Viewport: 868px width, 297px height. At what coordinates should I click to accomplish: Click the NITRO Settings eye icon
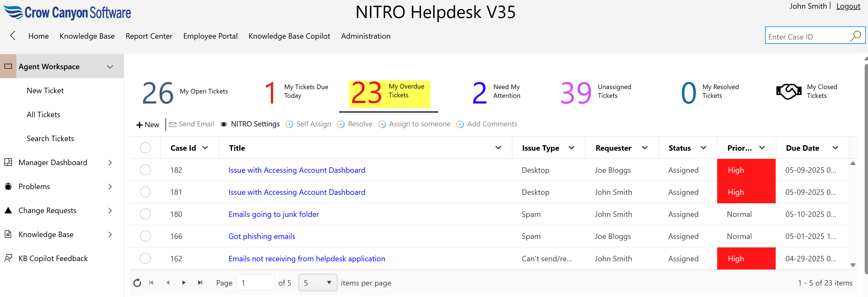224,125
